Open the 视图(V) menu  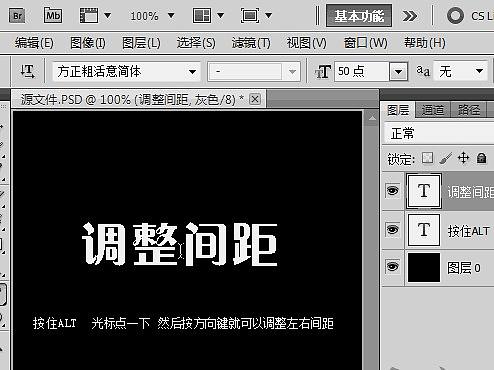306,43
